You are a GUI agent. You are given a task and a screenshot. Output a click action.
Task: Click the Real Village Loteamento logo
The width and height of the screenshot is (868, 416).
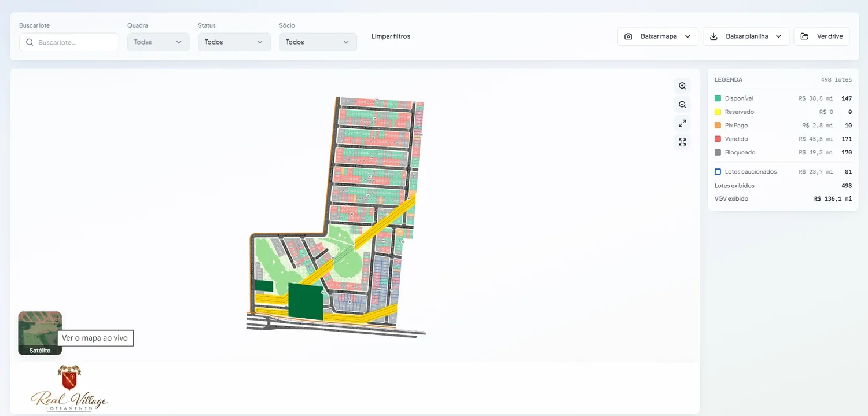coord(69,388)
